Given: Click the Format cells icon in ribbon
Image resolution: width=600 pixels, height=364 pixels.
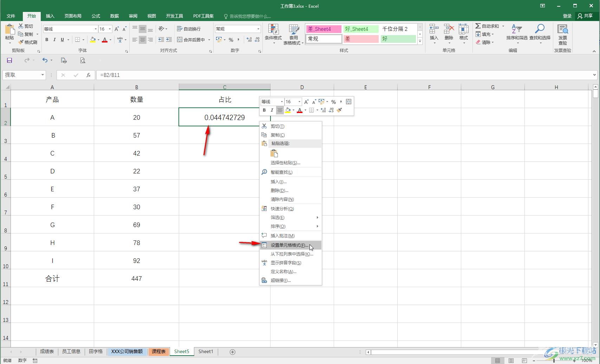Looking at the screenshot, I should 464,29.
